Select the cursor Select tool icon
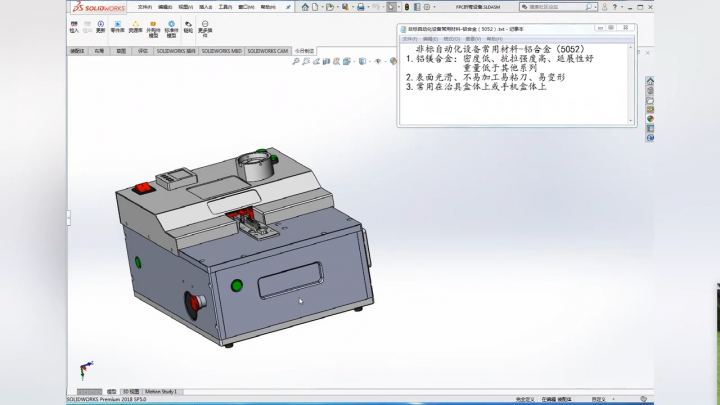This screenshot has height=405, width=720. 391,7
